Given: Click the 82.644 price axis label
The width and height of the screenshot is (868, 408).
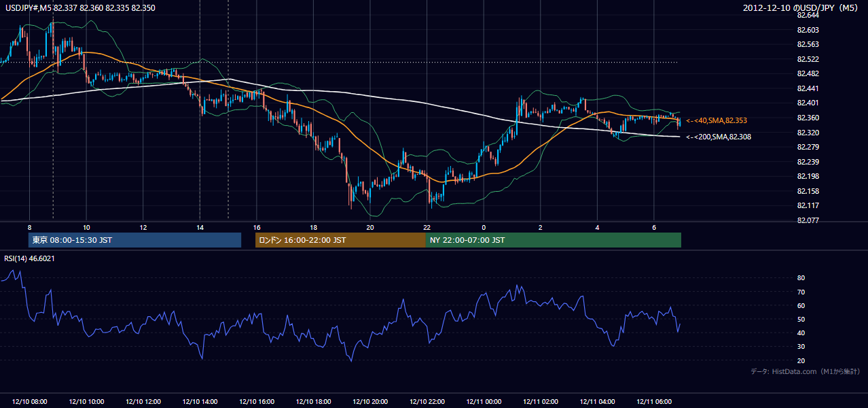Looking at the screenshot, I should pos(808,15).
